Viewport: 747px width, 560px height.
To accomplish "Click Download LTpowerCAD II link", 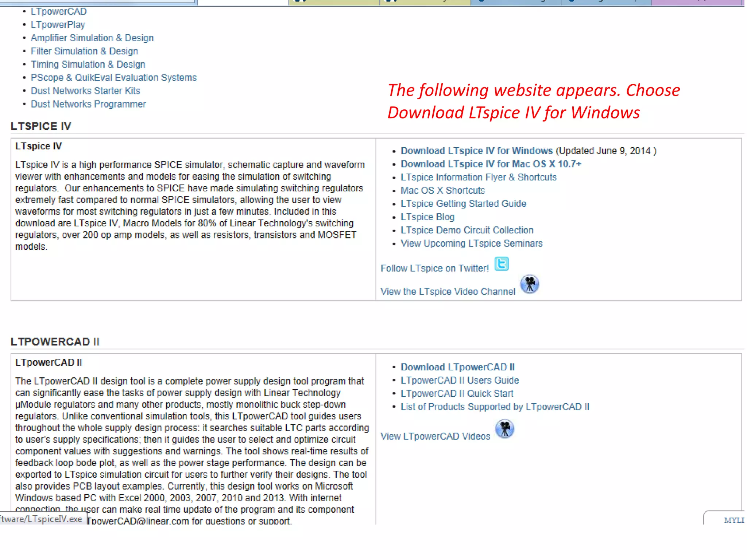I will (457, 367).
